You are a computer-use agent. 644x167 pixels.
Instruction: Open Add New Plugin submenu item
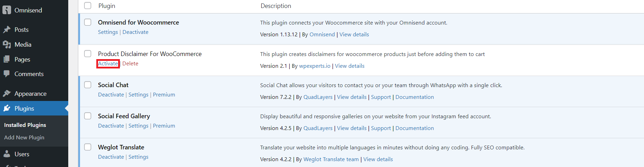(24, 138)
